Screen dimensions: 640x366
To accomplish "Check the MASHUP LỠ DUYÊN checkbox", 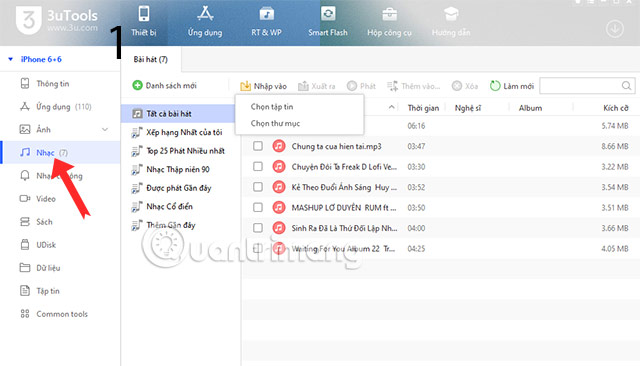I will (x=258, y=207).
